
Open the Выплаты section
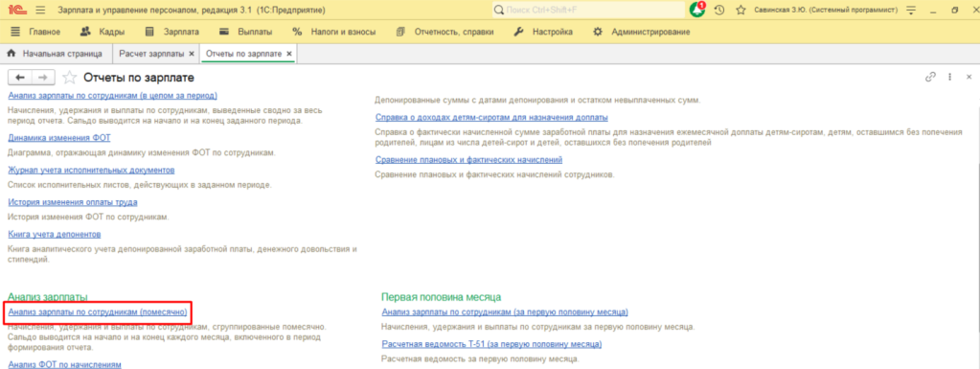pos(245,32)
